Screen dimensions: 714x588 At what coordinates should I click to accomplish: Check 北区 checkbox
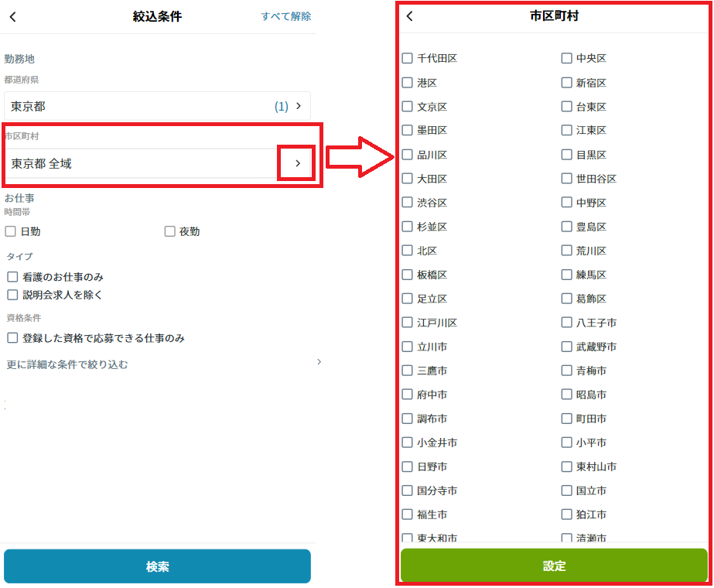point(407,251)
